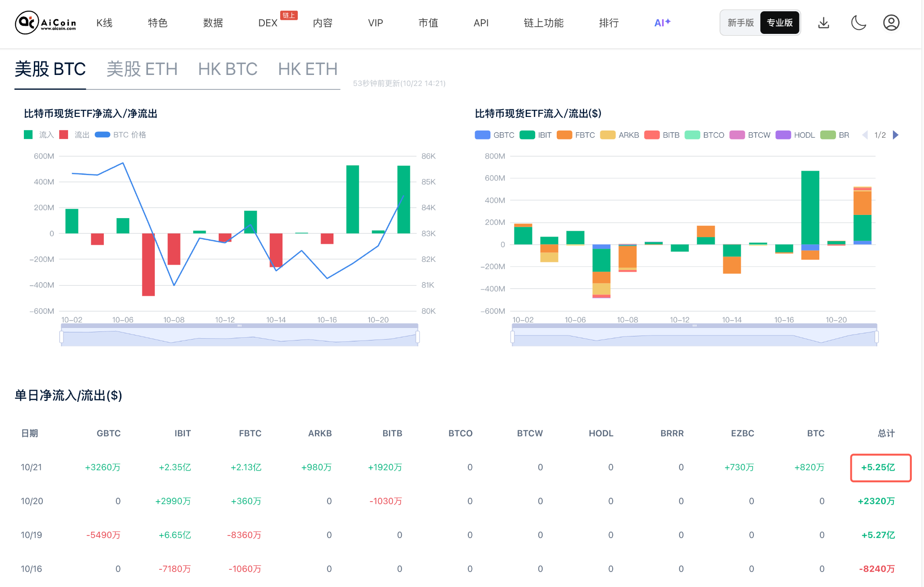924x587 pixels.
Task: Open the 特色 menu
Action: [x=158, y=23]
